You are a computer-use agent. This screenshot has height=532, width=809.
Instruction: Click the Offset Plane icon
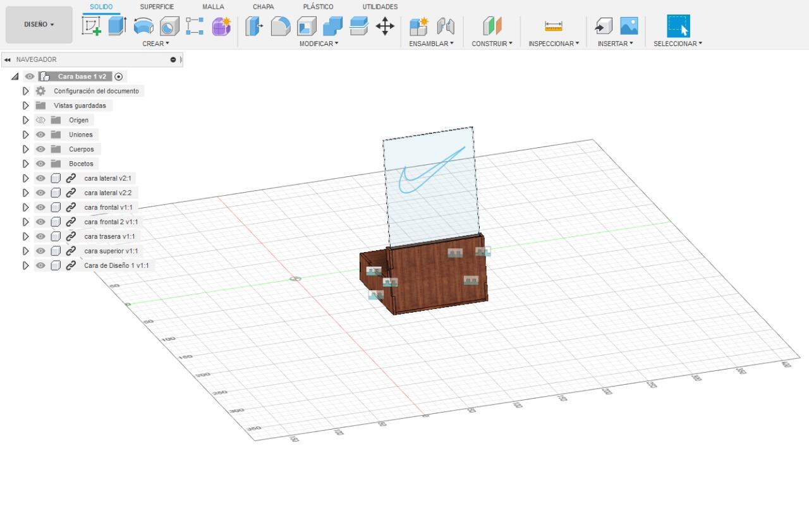tap(492, 26)
